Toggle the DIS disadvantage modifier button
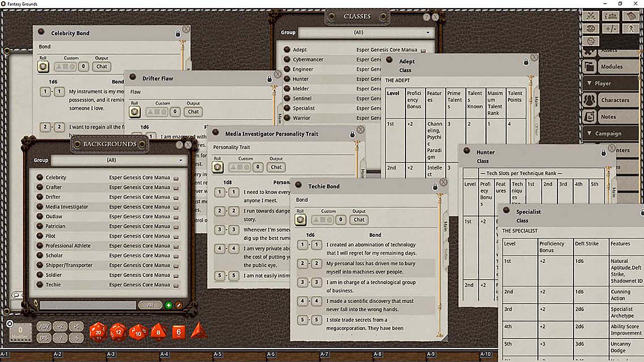644x362 pixels. tap(44, 338)
